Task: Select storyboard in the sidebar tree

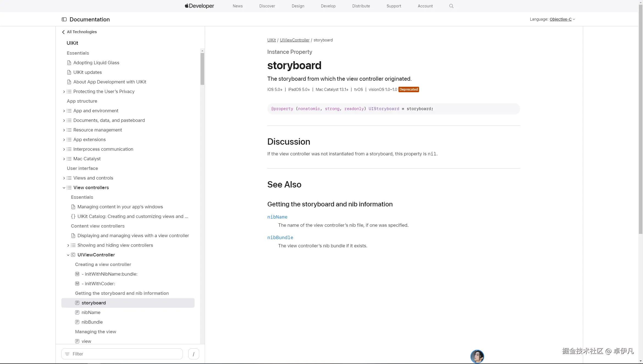Action: coord(128,303)
